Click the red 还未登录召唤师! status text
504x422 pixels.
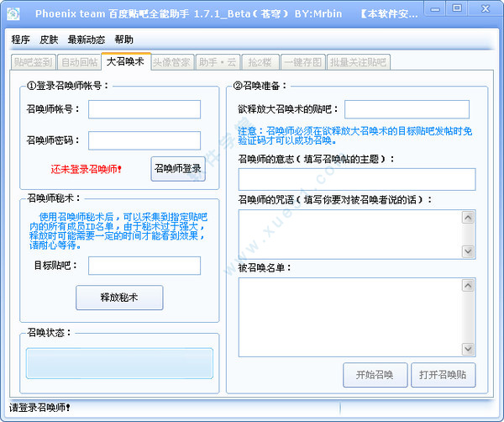coord(87,169)
